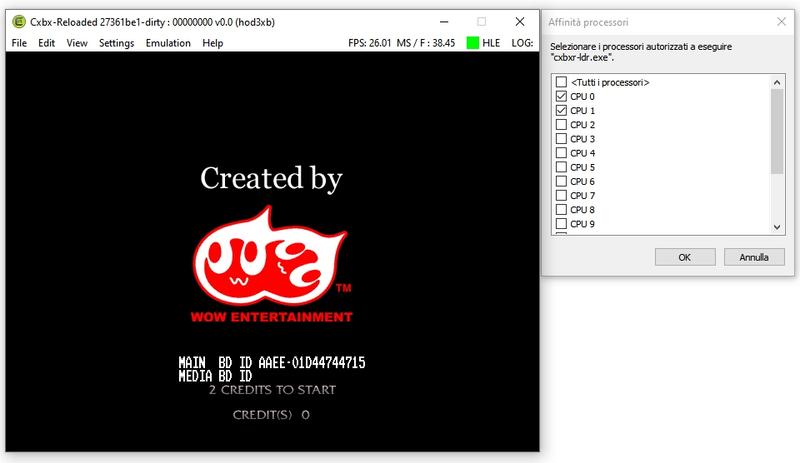The image size is (800, 463).
Task: Click the MS / F : 38.45 readout
Action: (x=426, y=43)
